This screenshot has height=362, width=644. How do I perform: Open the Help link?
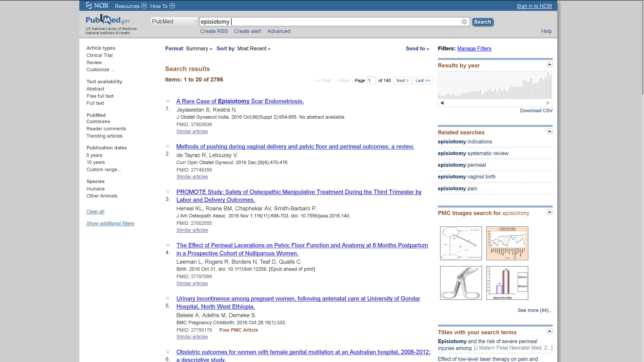(x=546, y=31)
